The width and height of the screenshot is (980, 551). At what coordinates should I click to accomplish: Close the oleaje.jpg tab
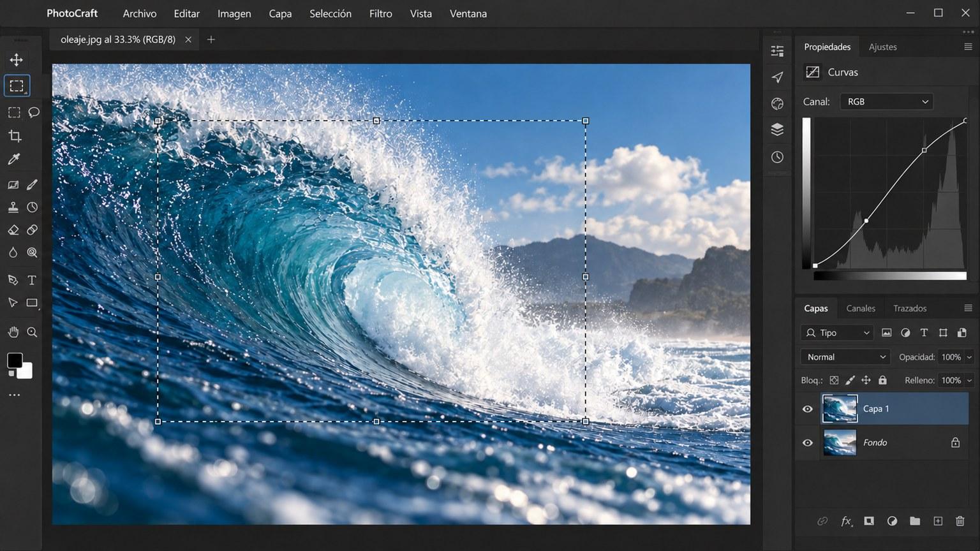(x=188, y=40)
